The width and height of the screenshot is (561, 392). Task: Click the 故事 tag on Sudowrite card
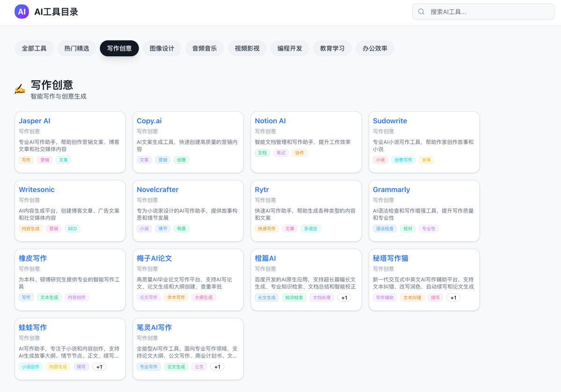coord(426,160)
